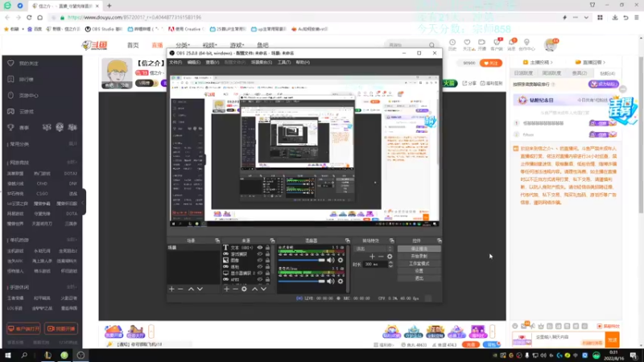Mute the first mixer channel speaker

pos(331,260)
